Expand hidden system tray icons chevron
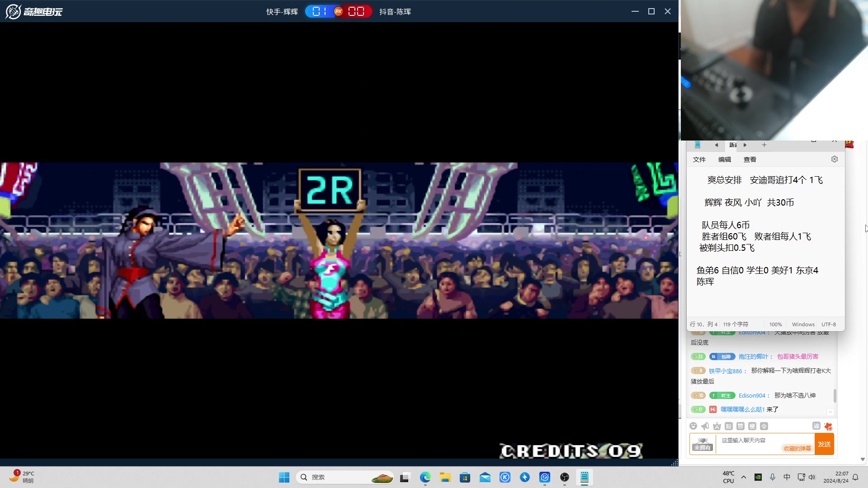This screenshot has height=488, width=868. (744, 477)
